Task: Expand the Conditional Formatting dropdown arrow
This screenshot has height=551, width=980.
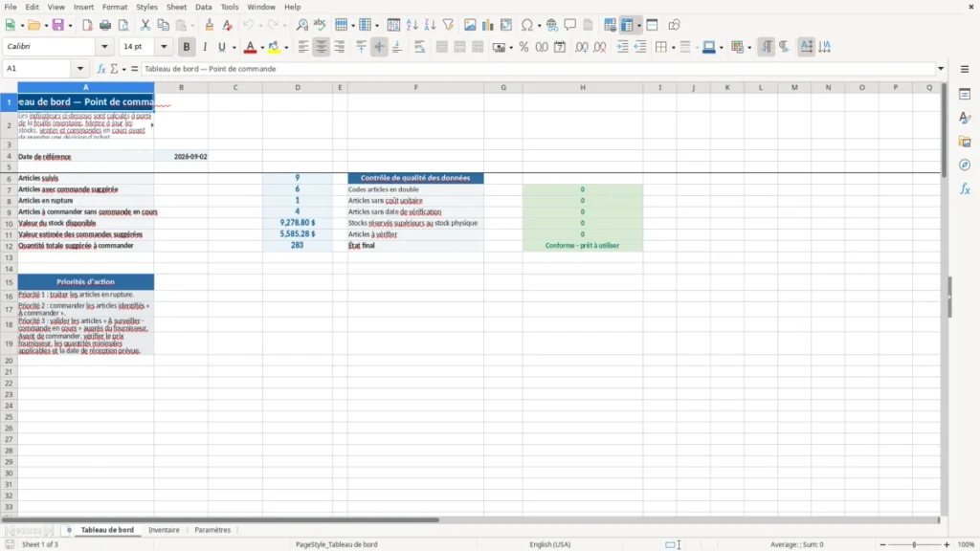Action: pyautogui.click(x=749, y=48)
